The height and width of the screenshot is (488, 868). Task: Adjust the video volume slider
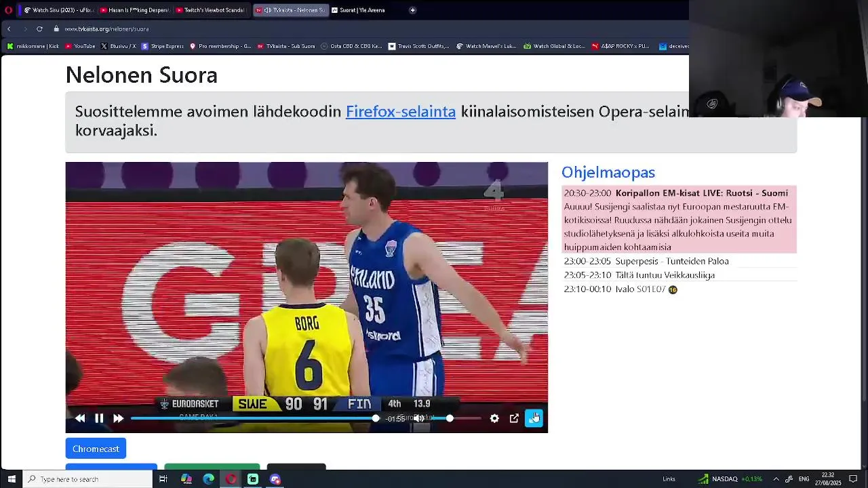tap(458, 419)
